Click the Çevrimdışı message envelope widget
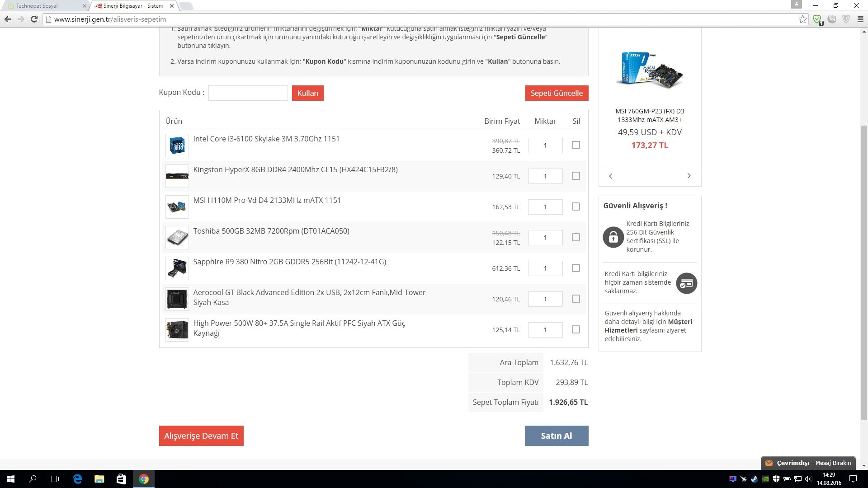868x488 pixels. point(808,463)
